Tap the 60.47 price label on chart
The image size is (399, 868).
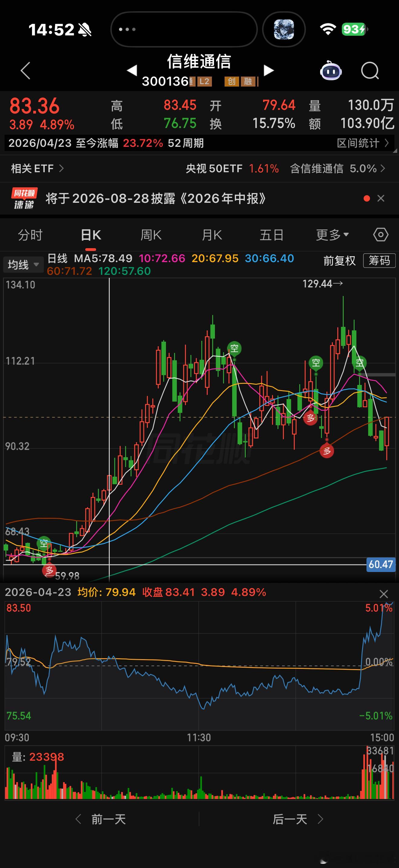[381, 564]
